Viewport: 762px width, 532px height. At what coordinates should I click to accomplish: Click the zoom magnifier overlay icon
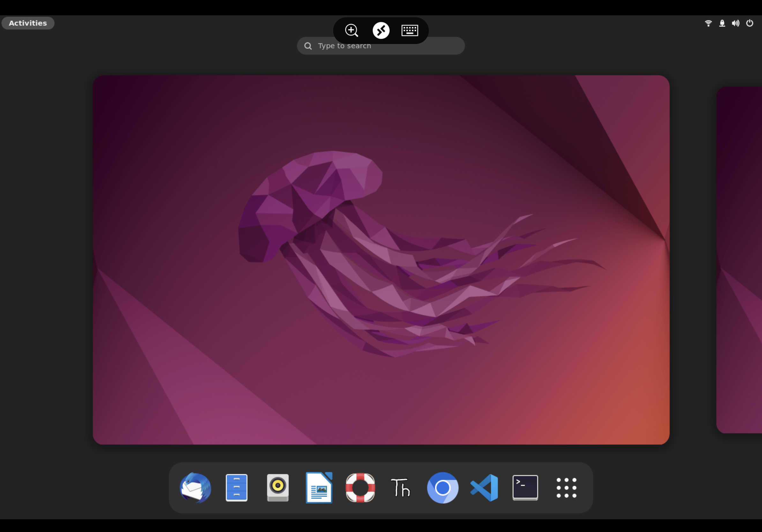pos(351,31)
